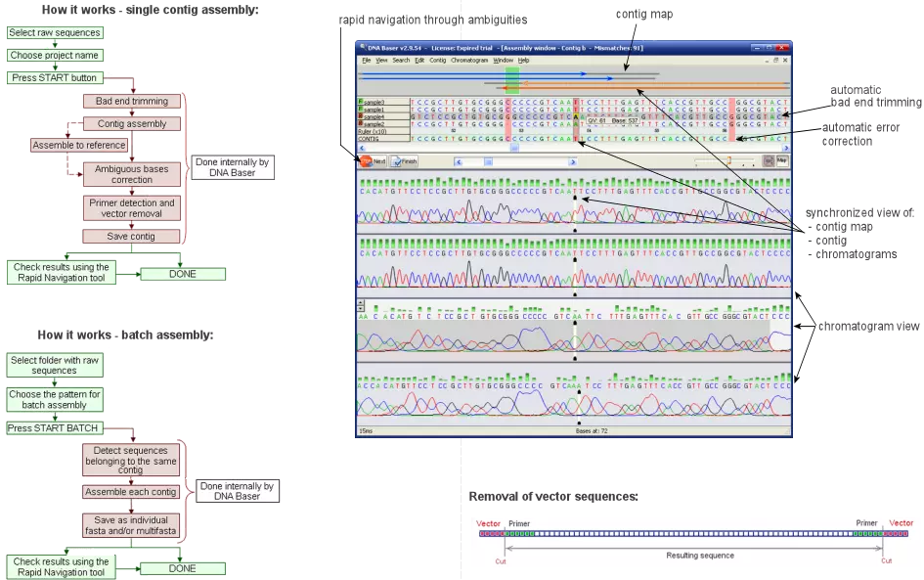Click 'Choose the pattern for batch assembly' box
The image size is (924, 580).
pos(55,400)
